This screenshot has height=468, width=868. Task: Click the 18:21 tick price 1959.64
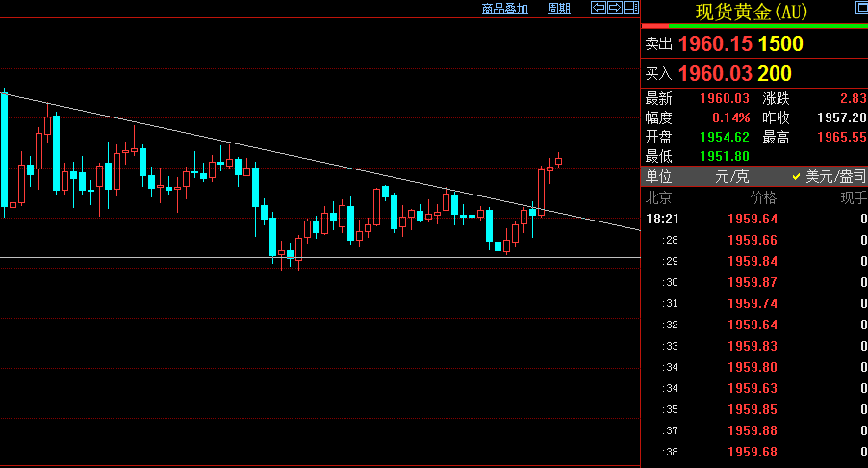coord(753,219)
